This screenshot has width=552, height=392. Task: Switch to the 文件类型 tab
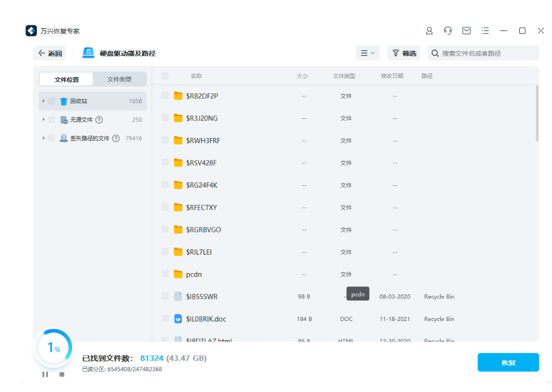120,79
